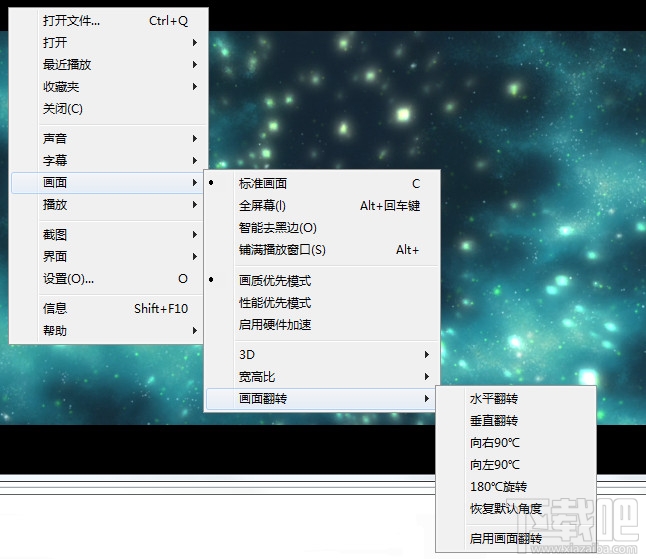Viewport: 646px width, 559px height.
Task: Toggle 启用硬件加速
Action: [322, 325]
